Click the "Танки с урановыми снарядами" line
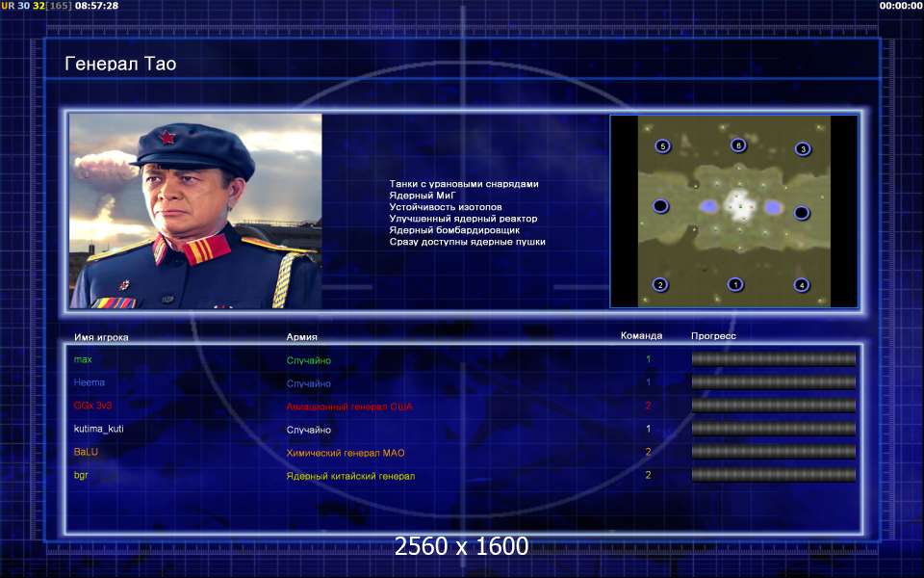 [464, 184]
